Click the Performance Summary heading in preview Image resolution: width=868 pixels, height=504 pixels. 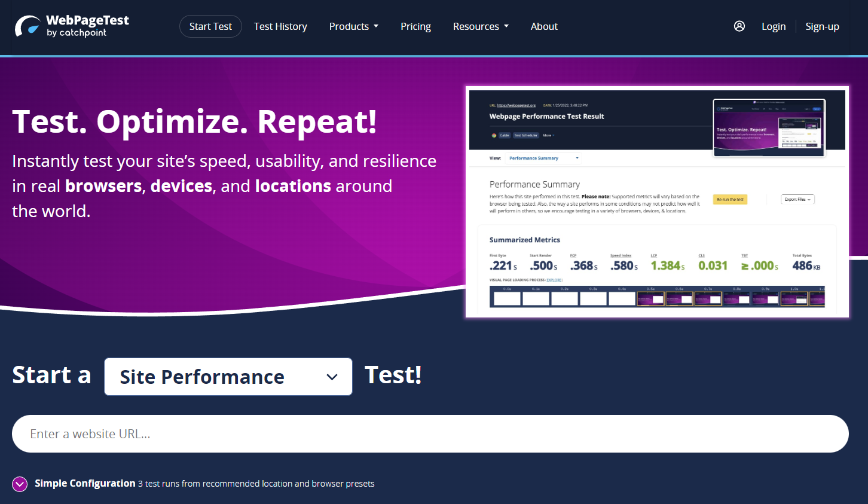pyautogui.click(x=534, y=184)
